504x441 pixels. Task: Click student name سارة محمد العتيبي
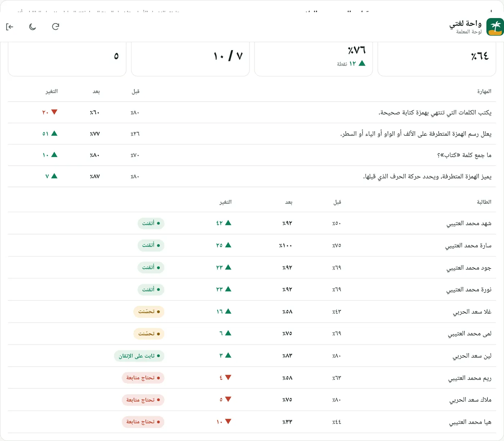click(x=468, y=246)
